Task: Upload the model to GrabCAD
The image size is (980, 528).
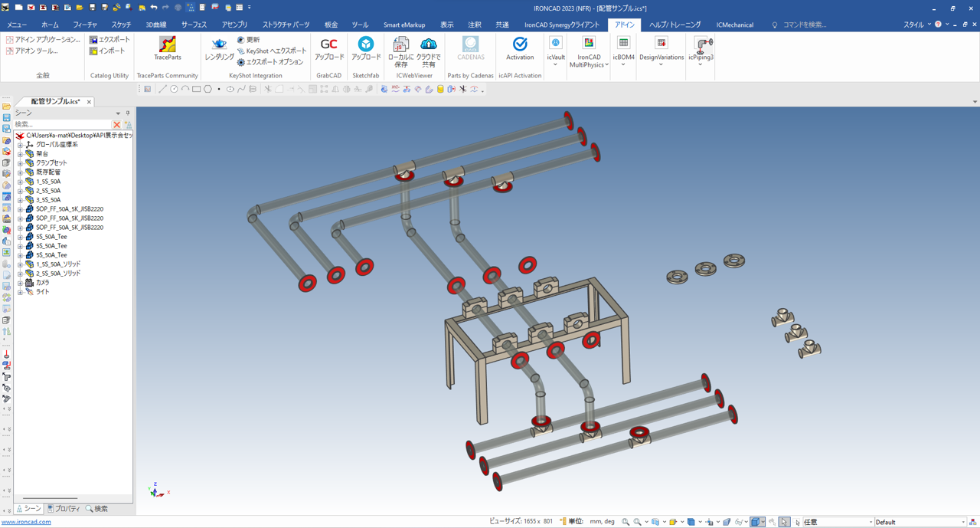Action: pyautogui.click(x=328, y=48)
